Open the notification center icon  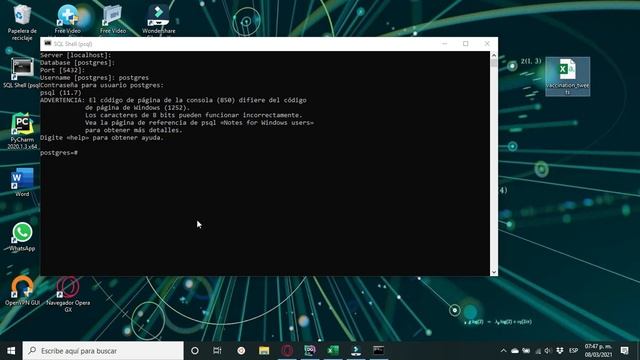tap(624, 351)
